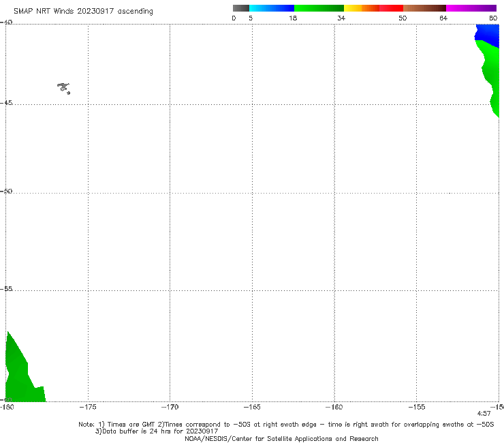Click the title 'SMAP NRT Winds 20230917 ascending'
The height and width of the screenshot is (443, 504).
83,12
